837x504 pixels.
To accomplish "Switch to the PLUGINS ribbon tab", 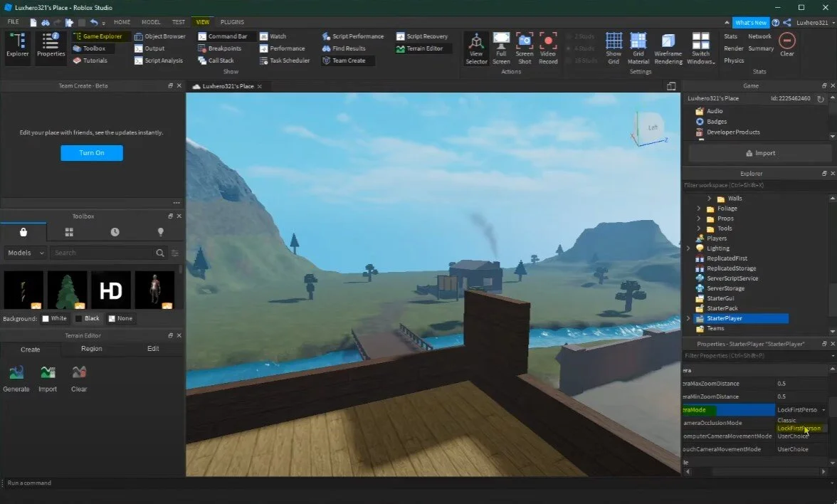I will coord(232,23).
